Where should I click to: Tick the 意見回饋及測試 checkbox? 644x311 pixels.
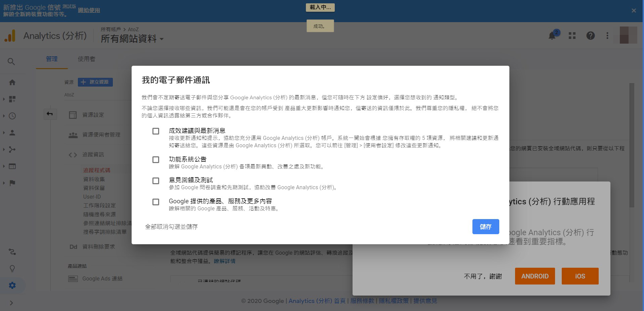[156, 181]
